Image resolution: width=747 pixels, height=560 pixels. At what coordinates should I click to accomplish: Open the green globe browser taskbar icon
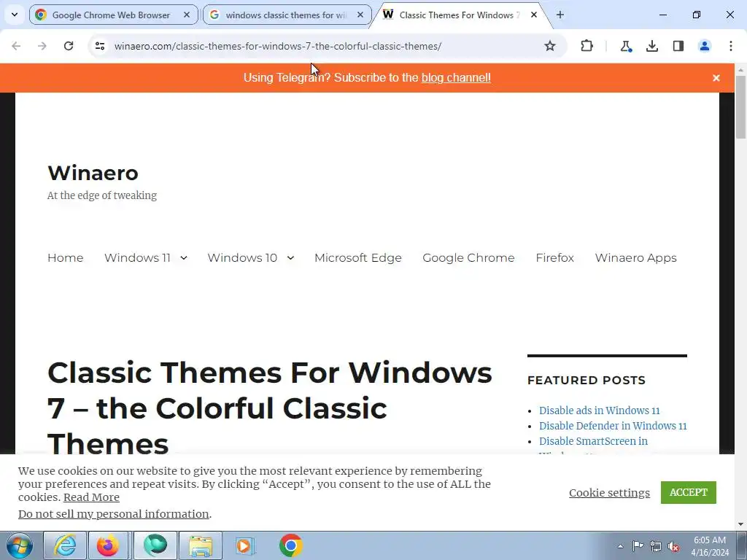pyautogui.click(x=155, y=545)
